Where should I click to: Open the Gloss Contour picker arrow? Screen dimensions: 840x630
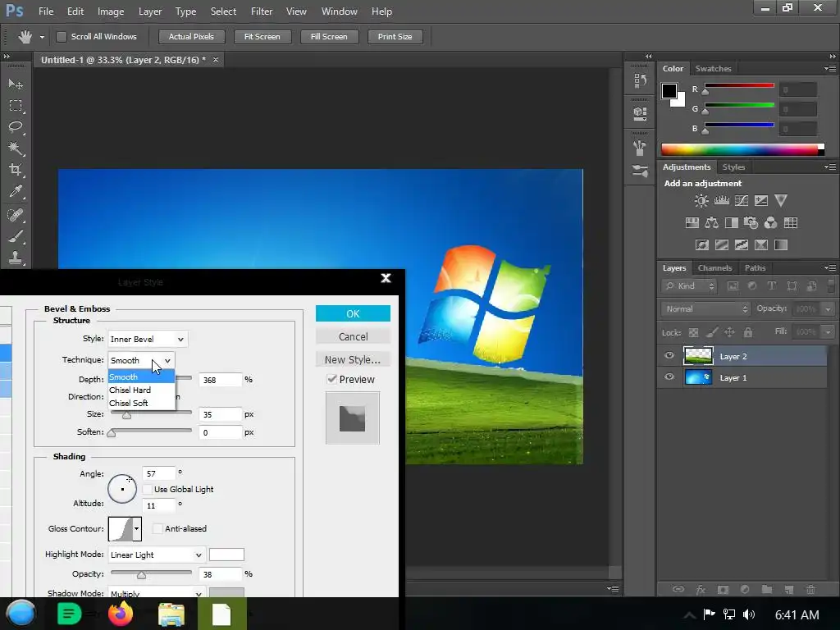point(137,529)
